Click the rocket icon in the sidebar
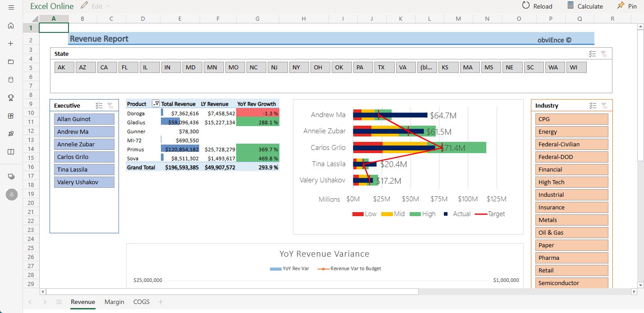The image size is (644, 313). (11, 134)
